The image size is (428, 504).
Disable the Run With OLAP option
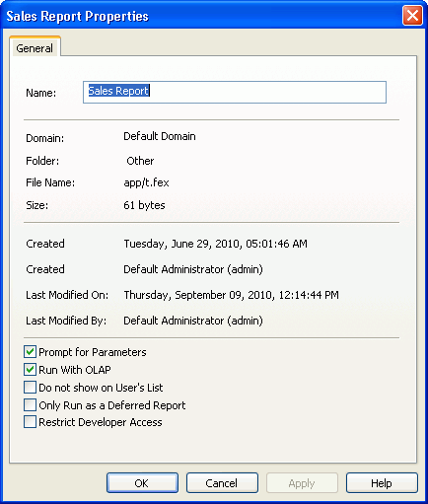coord(30,370)
